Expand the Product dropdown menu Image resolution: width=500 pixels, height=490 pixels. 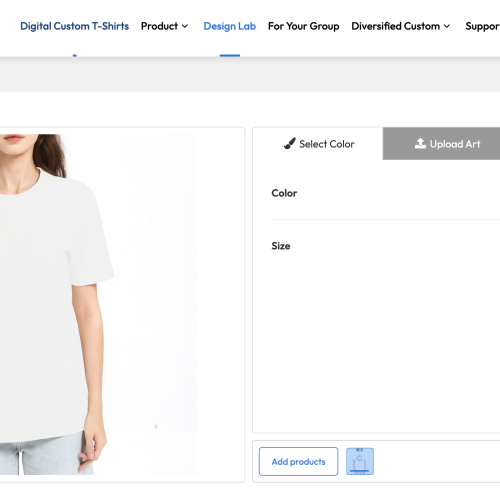click(165, 26)
